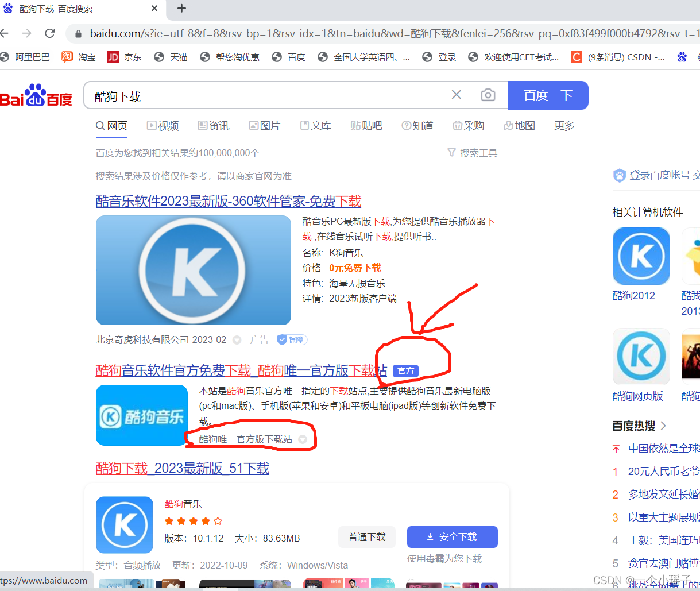Open hot search item 王毅：美国连巧
This screenshot has height=591, width=700.
click(x=664, y=540)
